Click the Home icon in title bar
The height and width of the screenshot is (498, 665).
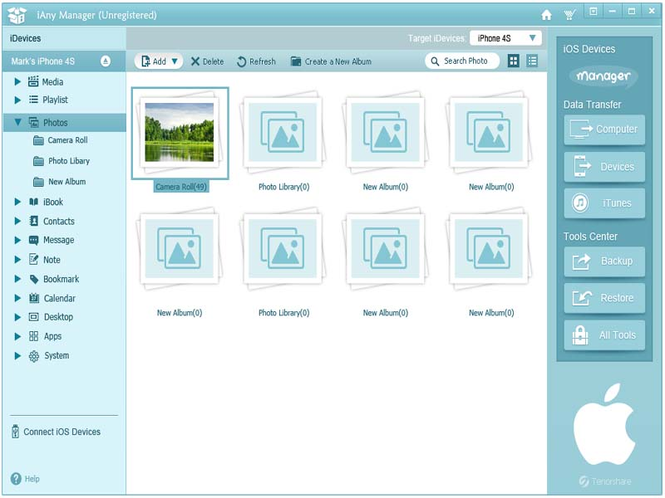(547, 15)
